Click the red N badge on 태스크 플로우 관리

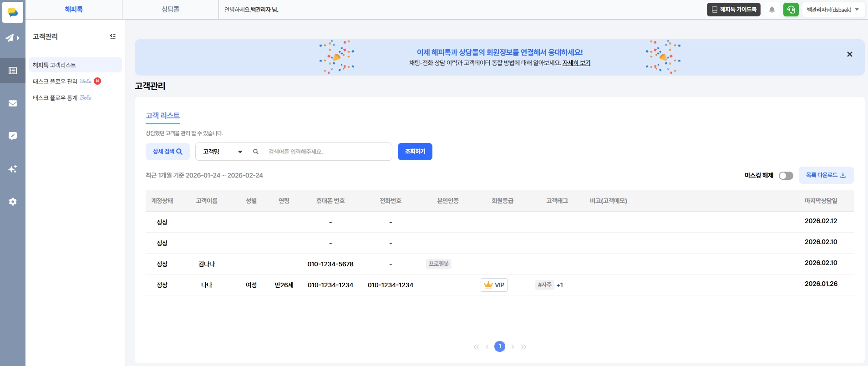97,81
